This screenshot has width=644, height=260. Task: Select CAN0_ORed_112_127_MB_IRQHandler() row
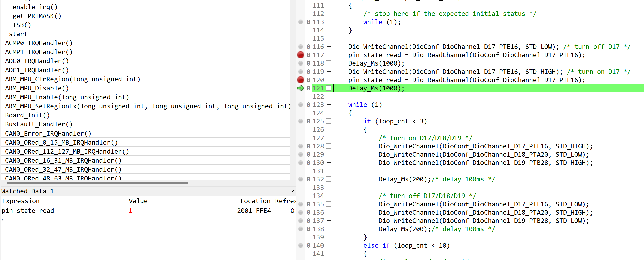point(145,151)
